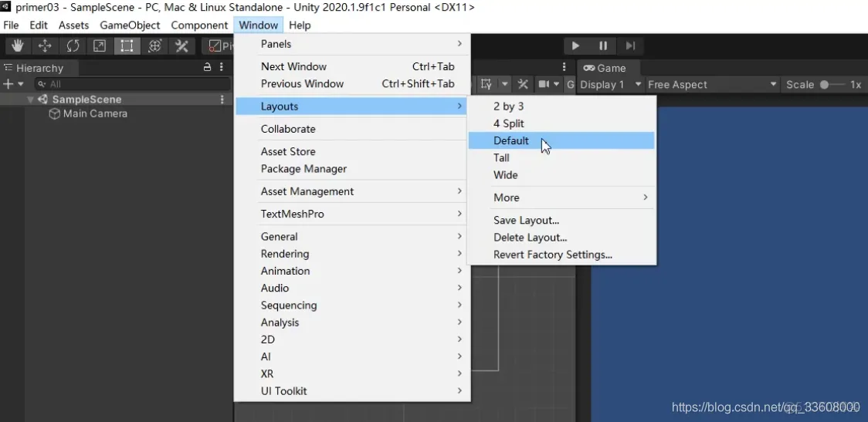868x422 pixels.
Task: Open Hierarchy panel options menu
Action: point(222,67)
